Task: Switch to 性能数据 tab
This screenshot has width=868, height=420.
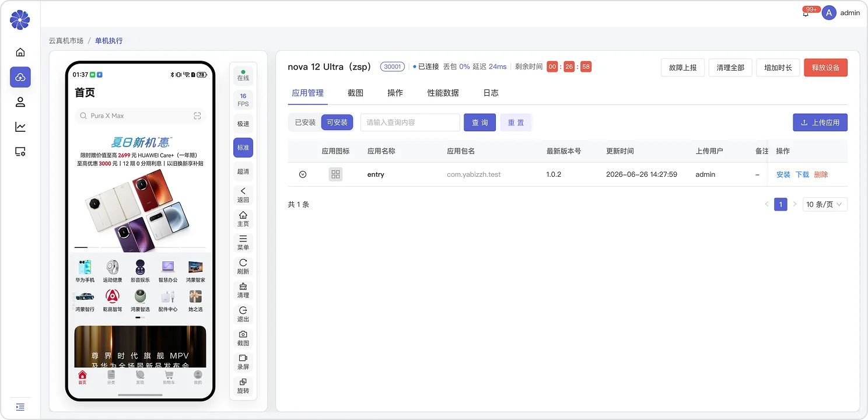Action: pos(443,93)
